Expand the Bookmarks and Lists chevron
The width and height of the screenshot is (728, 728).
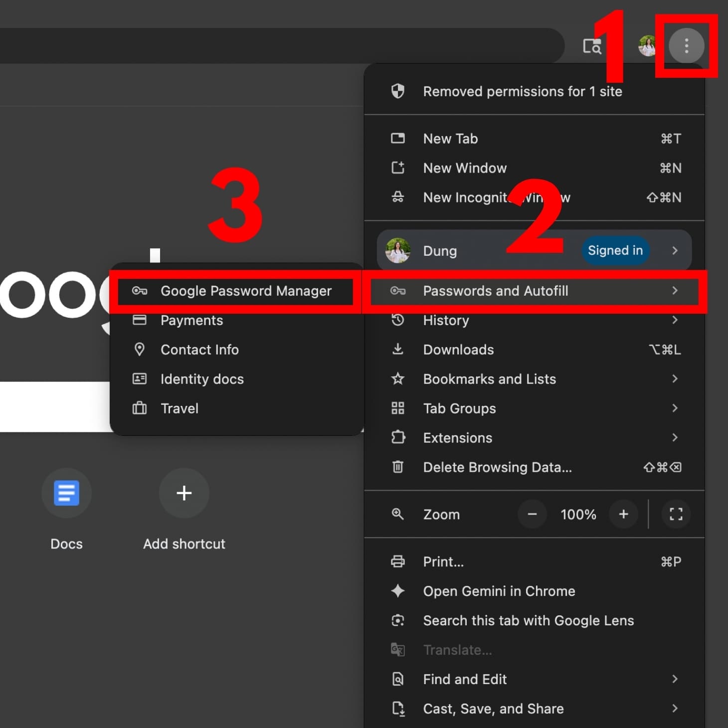click(675, 379)
